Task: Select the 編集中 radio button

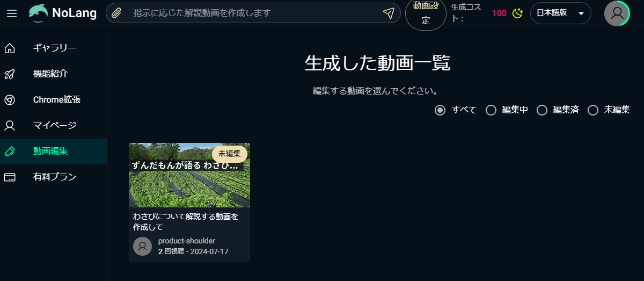Action: click(x=491, y=110)
